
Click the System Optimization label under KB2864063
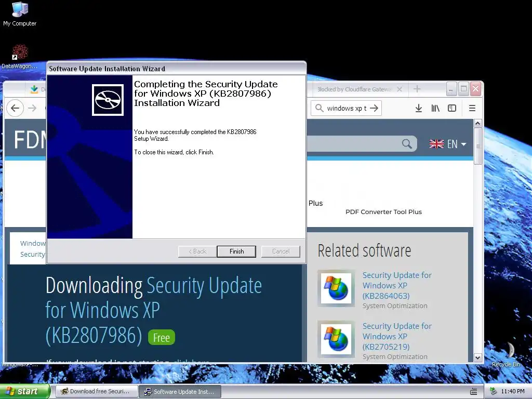pyautogui.click(x=395, y=305)
